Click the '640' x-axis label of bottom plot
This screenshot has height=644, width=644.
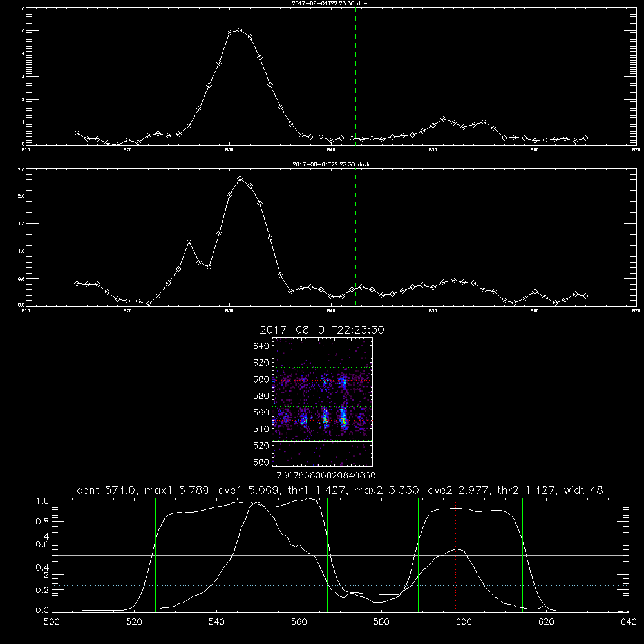[x=629, y=621]
